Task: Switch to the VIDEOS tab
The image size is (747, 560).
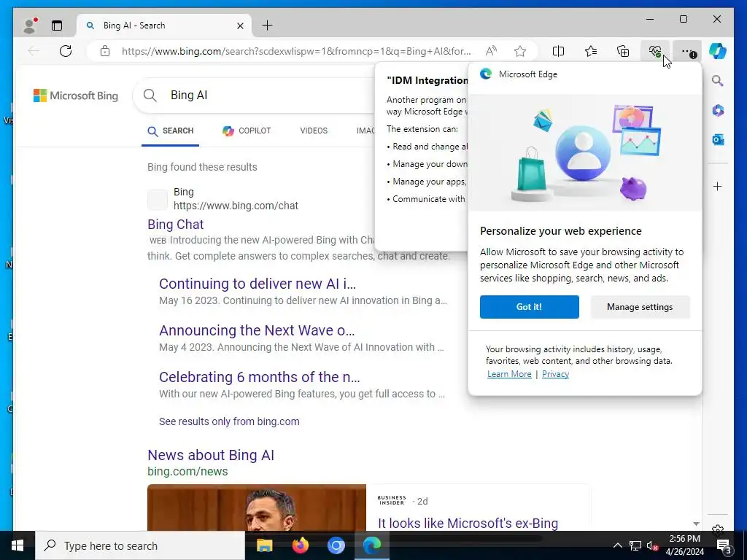Action: [314, 131]
